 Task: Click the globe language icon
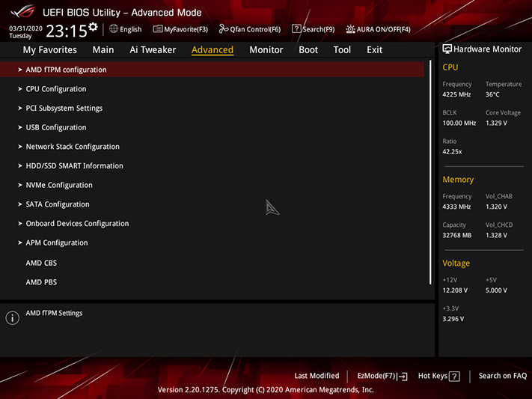click(113, 29)
